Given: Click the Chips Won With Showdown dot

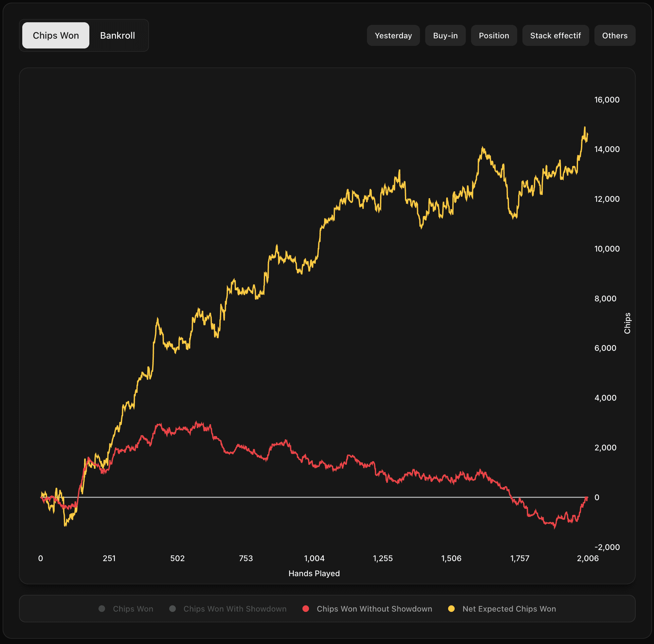Looking at the screenshot, I should (173, 609).
